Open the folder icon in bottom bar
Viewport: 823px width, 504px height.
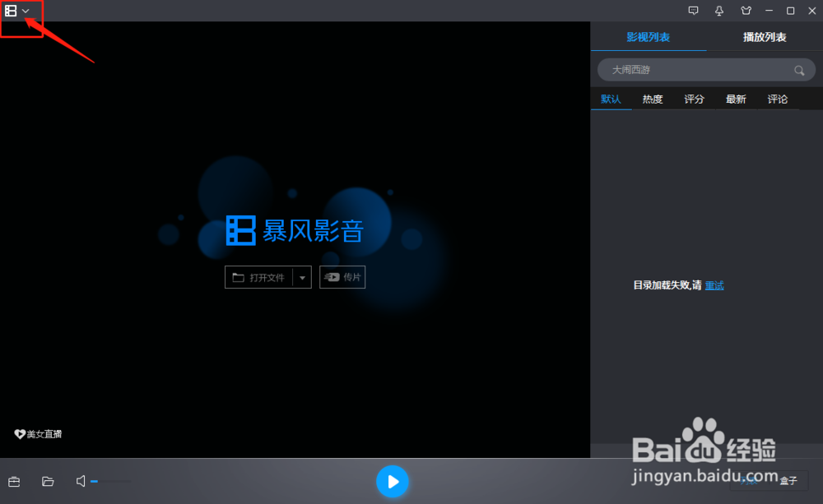coord(48,482)
